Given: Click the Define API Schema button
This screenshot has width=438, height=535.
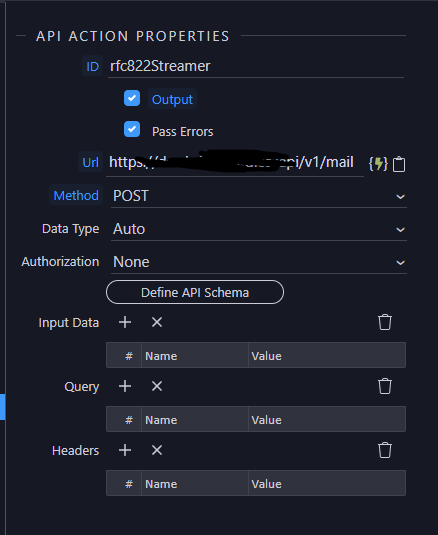Looking at the screenshot, I should [195, 292].
